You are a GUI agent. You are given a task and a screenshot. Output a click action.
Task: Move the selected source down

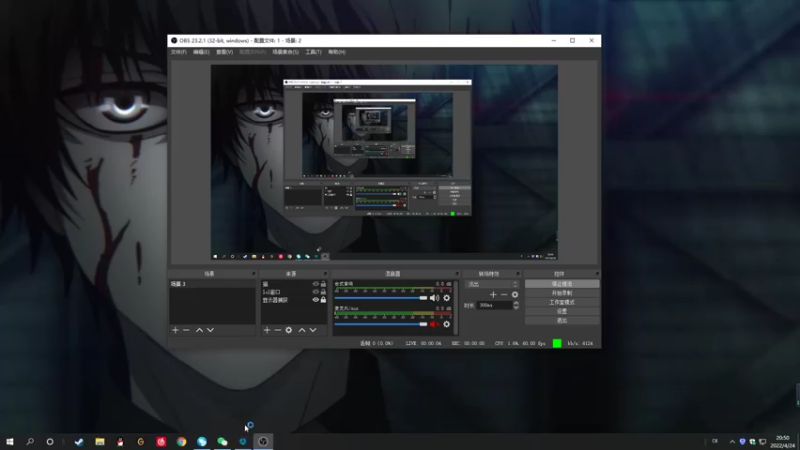(x=313, y=330)
